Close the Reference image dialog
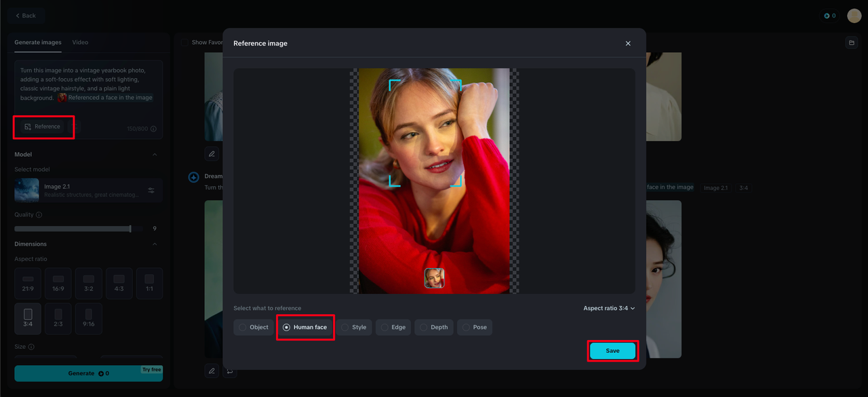The width and height of the screenshot is (868, 397). (x=628, y=43)
